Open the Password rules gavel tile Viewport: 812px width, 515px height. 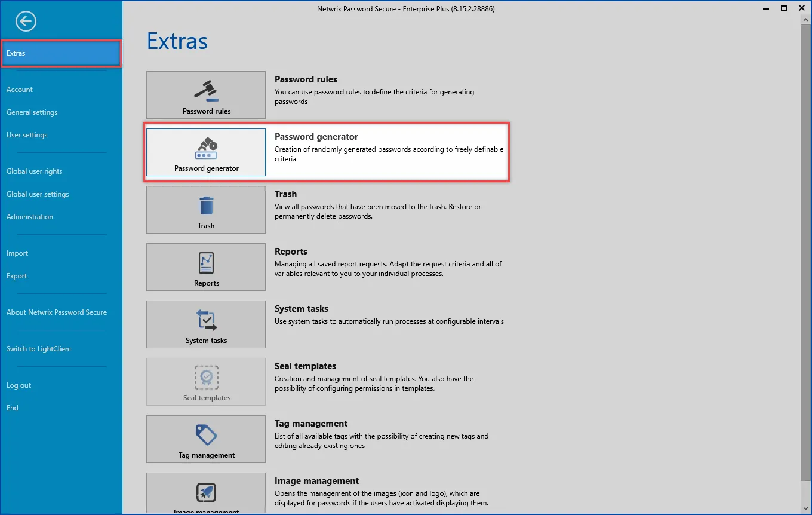[x=206, y=95]
